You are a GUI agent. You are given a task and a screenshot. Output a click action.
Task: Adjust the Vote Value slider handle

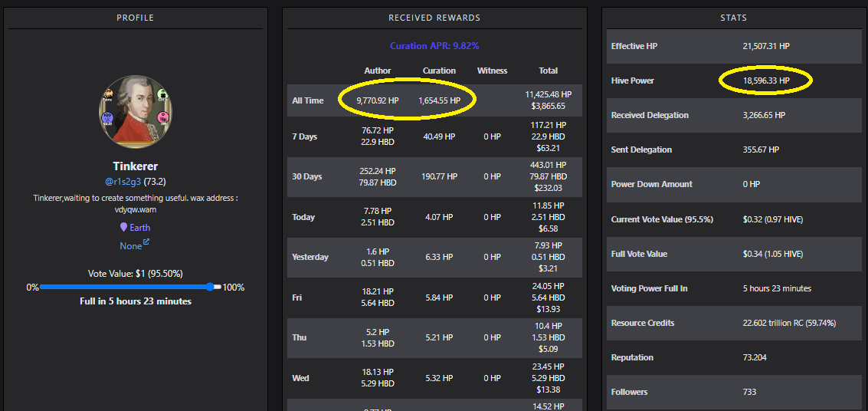(x=210, y=287)
